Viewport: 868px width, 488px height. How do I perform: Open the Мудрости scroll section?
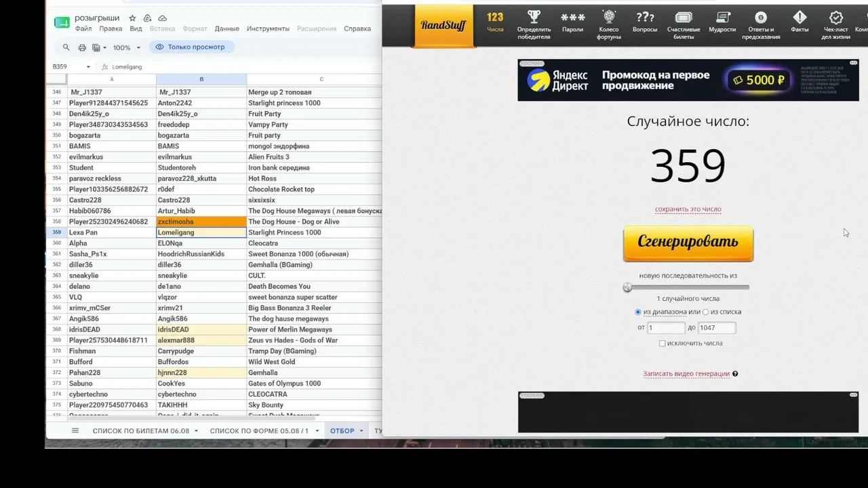(723, 22)
